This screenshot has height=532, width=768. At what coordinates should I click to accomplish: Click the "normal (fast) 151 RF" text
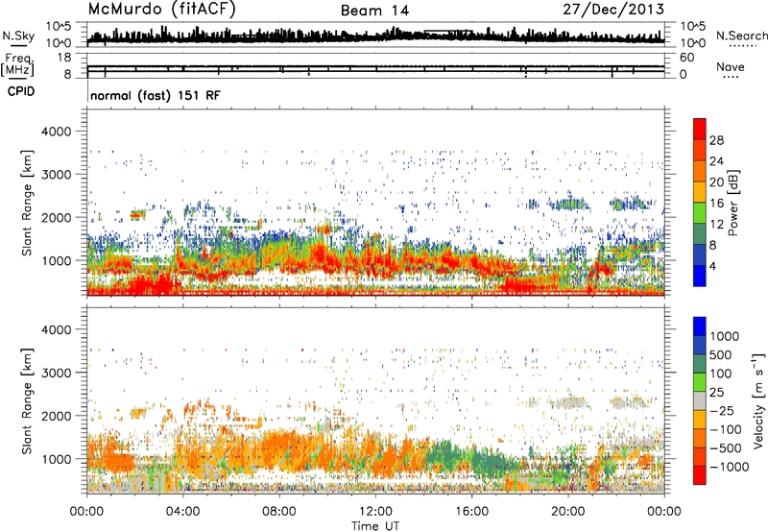point(156,95)
